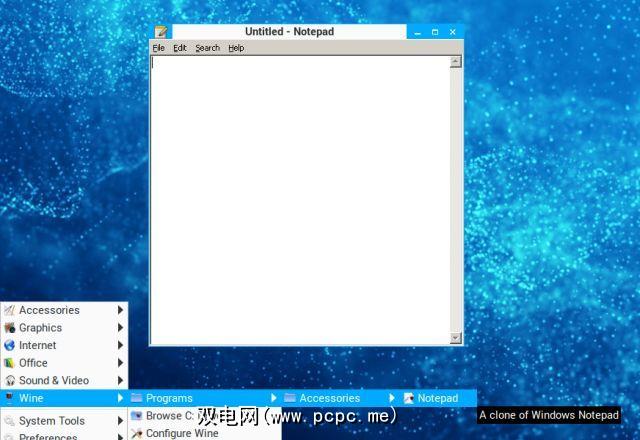The image size is (640, 440).
Task: Select Browse C: Drive in Wine menu
Action: (205, 416)
